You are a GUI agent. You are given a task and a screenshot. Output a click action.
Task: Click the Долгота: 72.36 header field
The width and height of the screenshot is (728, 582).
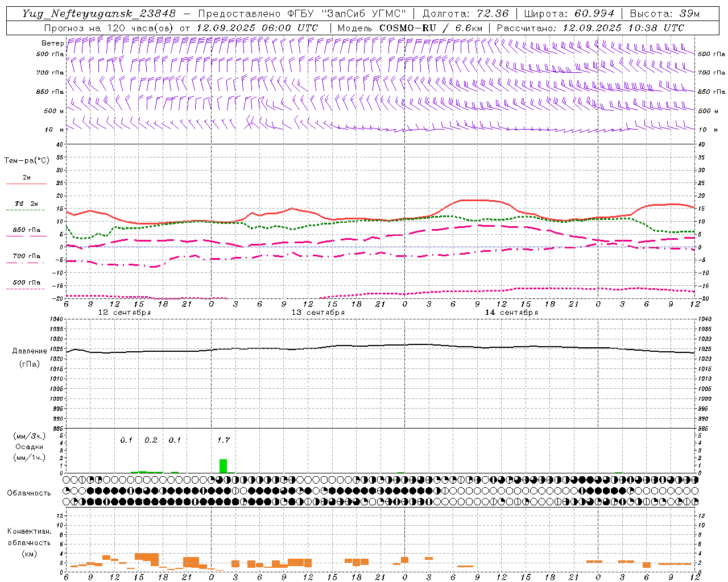click(465, 14)
